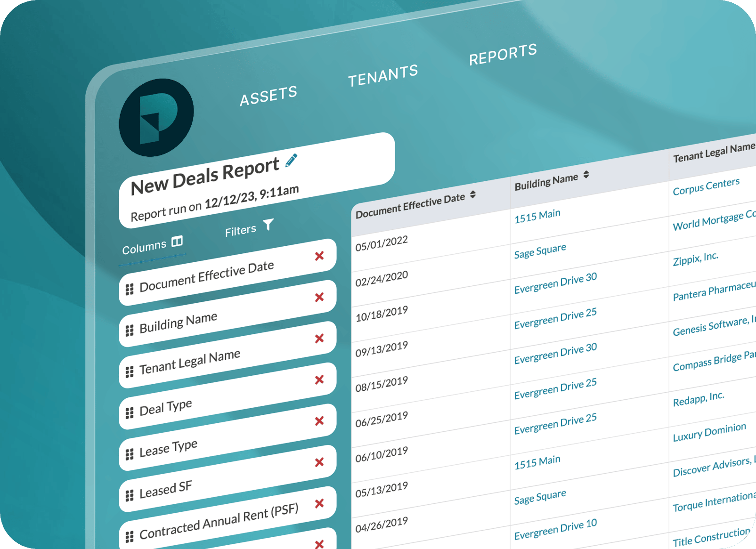Remove the Document Effective Date column
This screenshot has height=549, width=756.
click(319, 256)
